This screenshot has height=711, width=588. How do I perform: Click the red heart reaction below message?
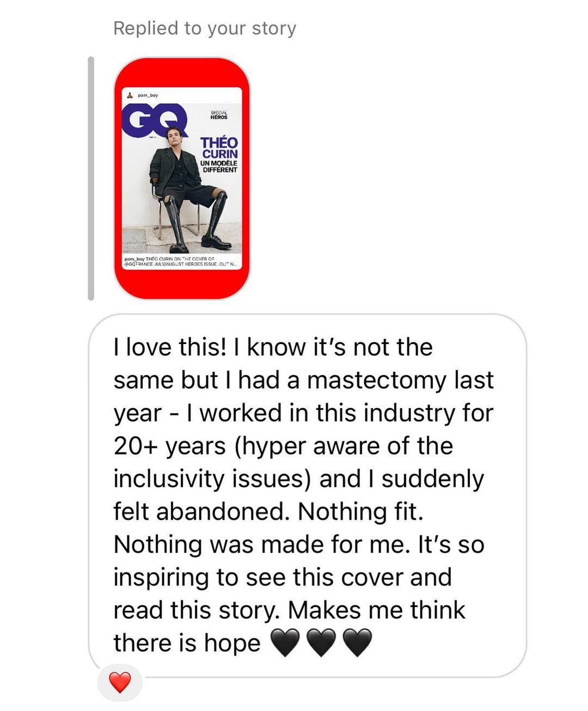pyautogui.click(x=120, y=682)
